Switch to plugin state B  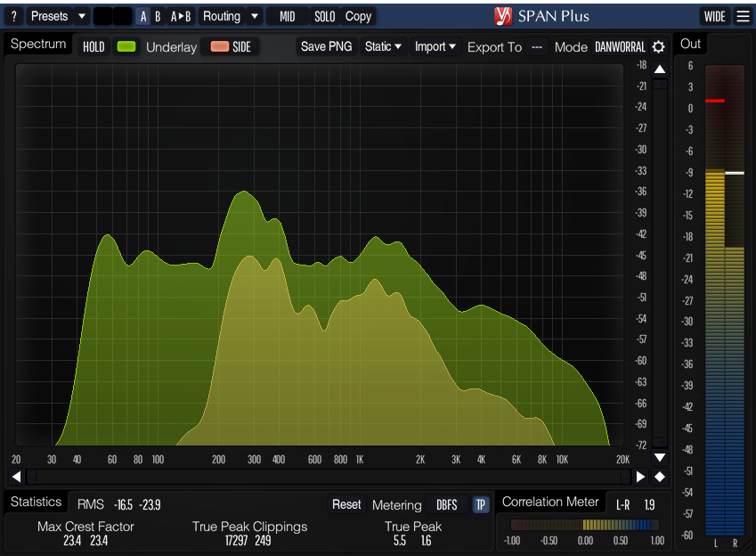click(x=158, y=16)
